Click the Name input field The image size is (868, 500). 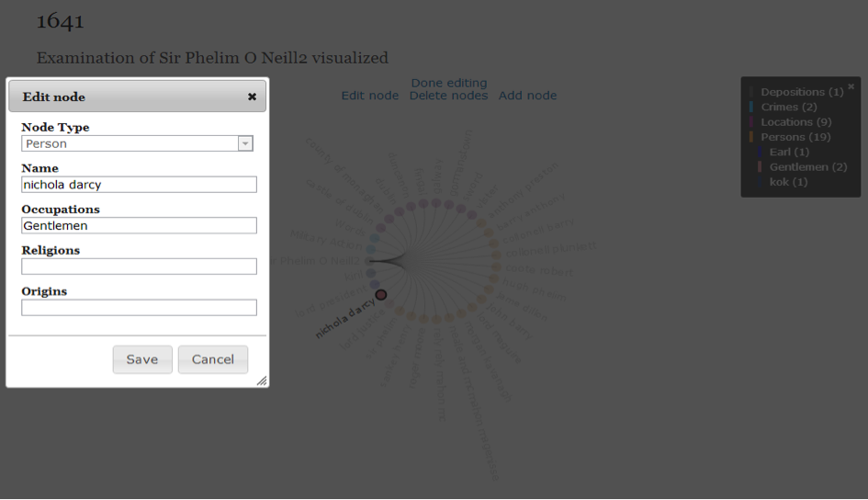click(139, 185)
